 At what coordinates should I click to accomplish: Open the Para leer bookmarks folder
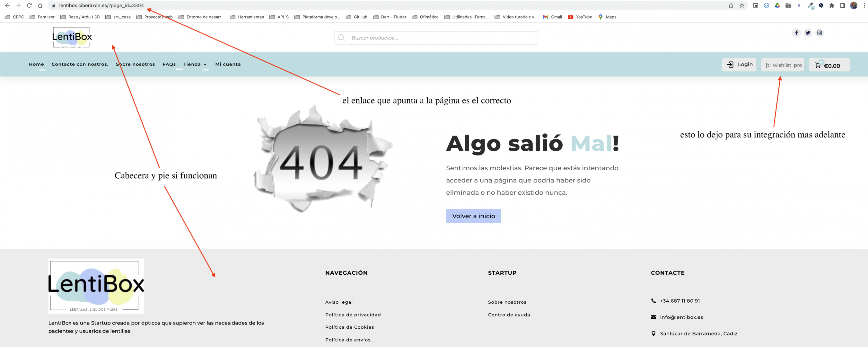[42, 17]
